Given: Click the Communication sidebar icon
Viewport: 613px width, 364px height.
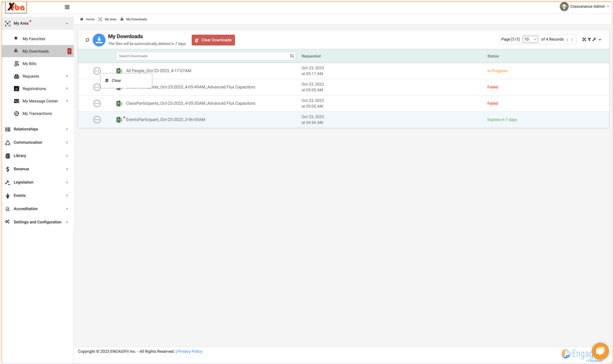Looking at the screenshot, I should point(8,142).
